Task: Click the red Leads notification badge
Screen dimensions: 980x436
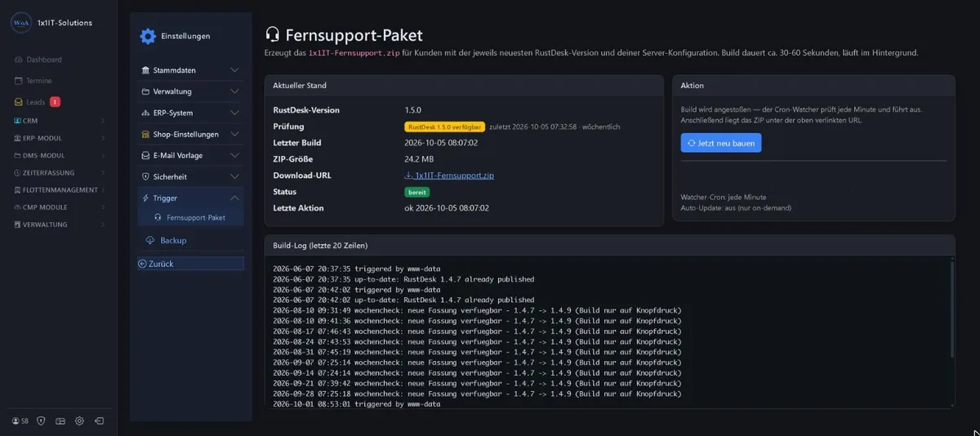Action: [x=55, y=102]
